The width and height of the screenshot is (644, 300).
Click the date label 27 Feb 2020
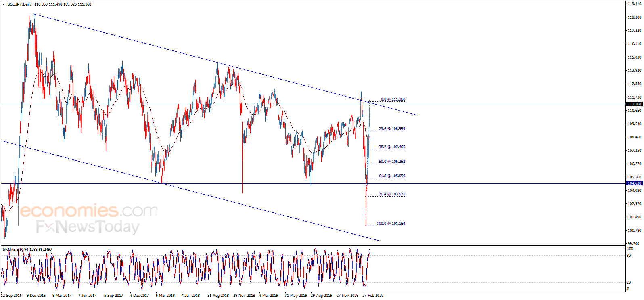pyautogui.click(x=373, y=295)
